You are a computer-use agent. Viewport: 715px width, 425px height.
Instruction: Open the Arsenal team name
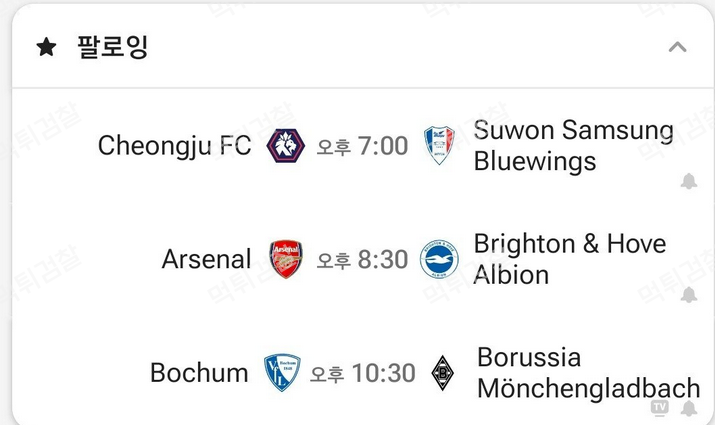207,259
